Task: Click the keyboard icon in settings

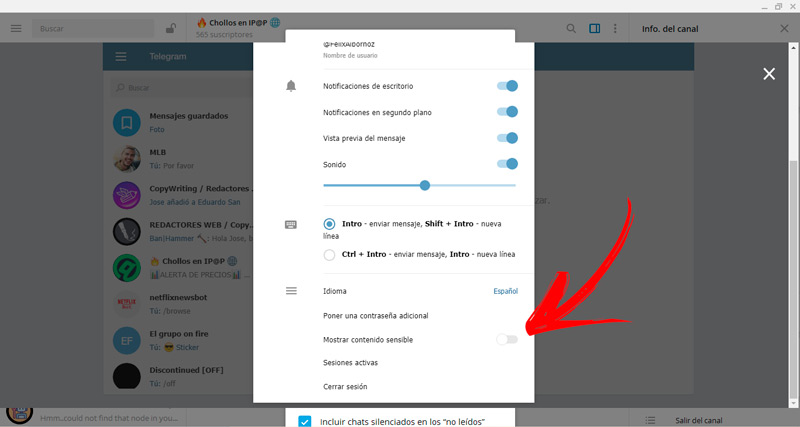Action: [x=291, y=224]
